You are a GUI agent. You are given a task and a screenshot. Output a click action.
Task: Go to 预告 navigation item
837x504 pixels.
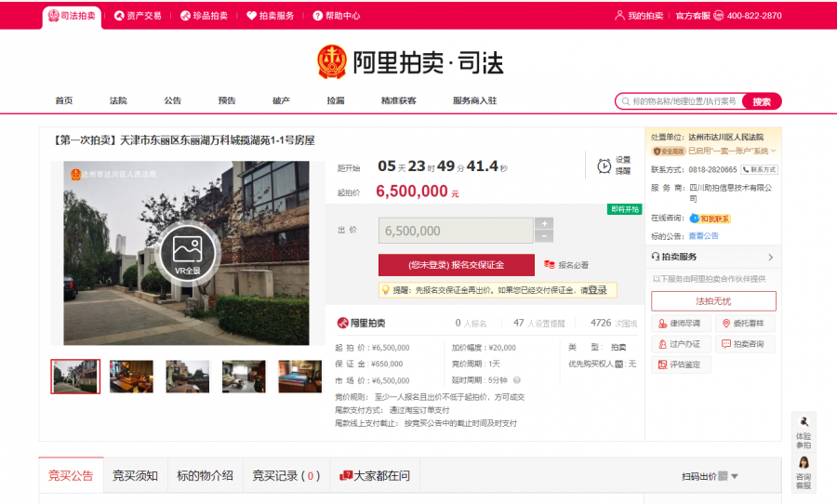(x=227, y=100)
